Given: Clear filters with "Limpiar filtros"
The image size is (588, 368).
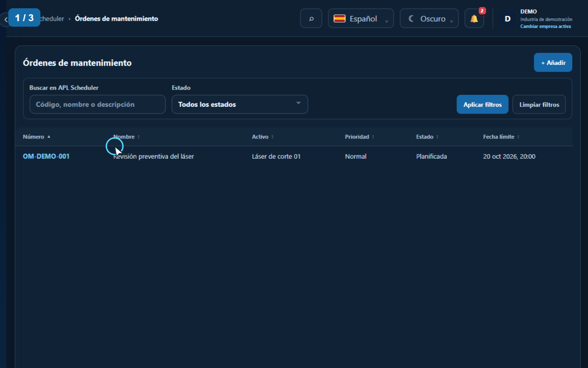Looking at the screenshot, I should (x=539, y=104).
